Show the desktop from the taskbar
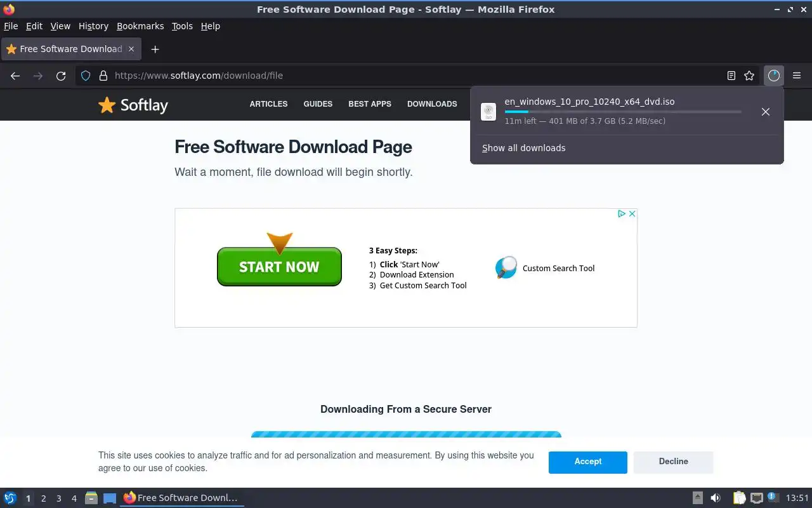 tap(110, 498)
